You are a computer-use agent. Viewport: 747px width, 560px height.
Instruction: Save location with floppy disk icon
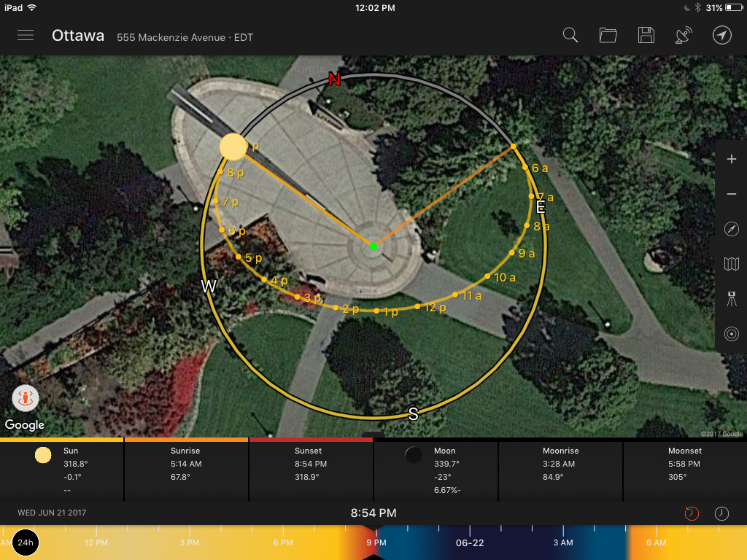tap(646, 36)
